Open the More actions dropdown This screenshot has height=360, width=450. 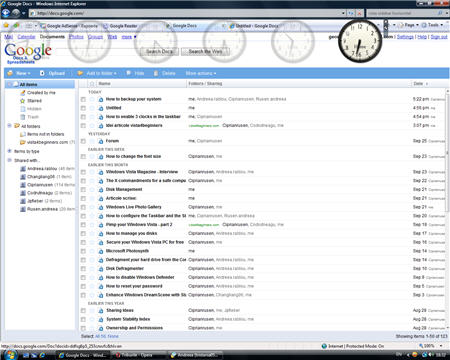click(x=201, y=73)
